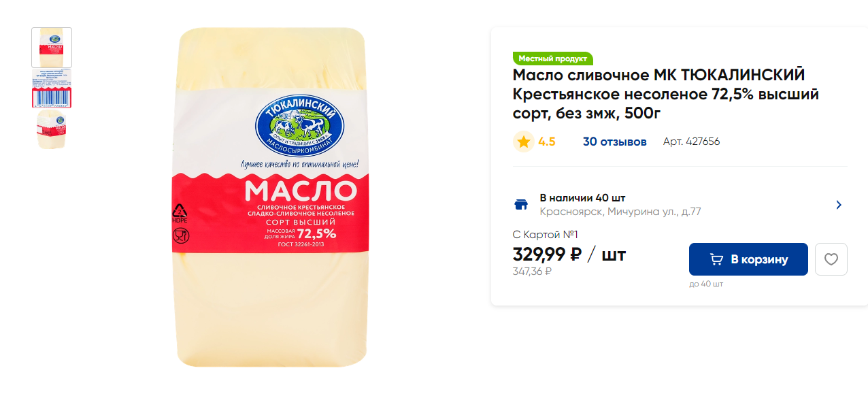Open the 30 отзывов reviews link
The width and height of the screenshot is (868, 394).
[614, 142]
